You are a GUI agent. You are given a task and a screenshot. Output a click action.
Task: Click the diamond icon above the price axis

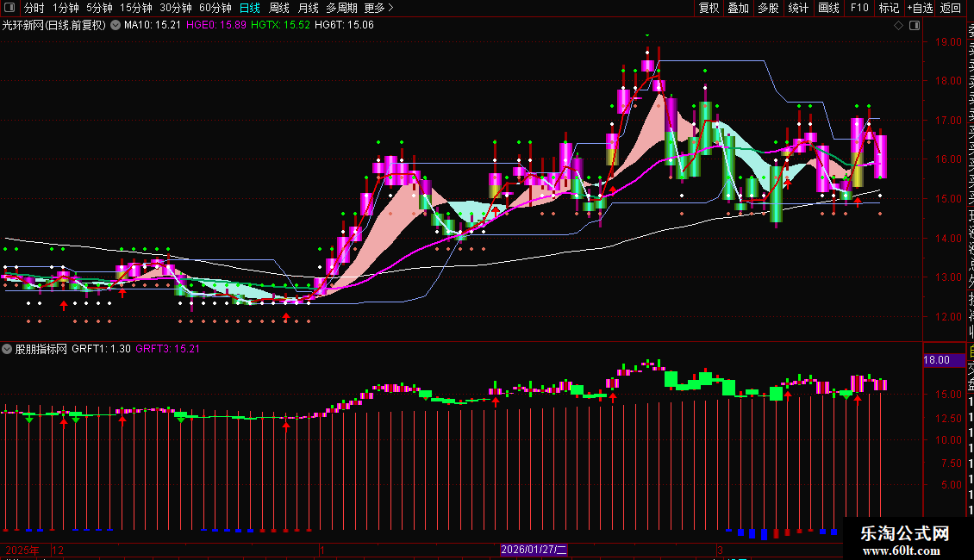point(898,26)
